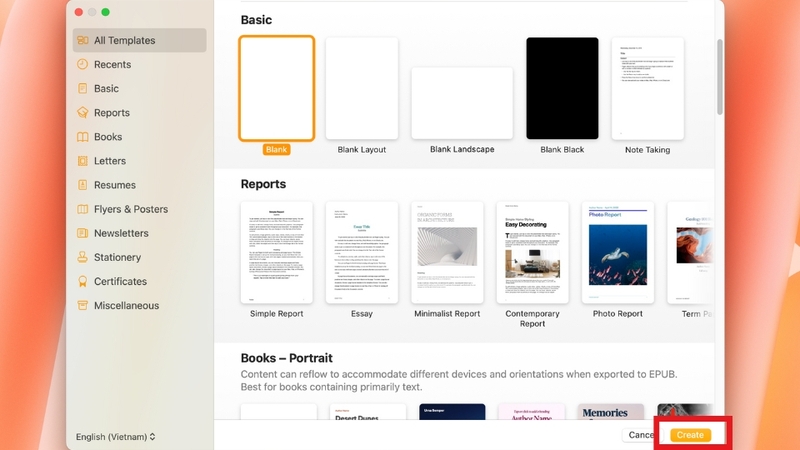Choose the Minimalist Report template
800x450 pixels.
click(x=447, y=253)
